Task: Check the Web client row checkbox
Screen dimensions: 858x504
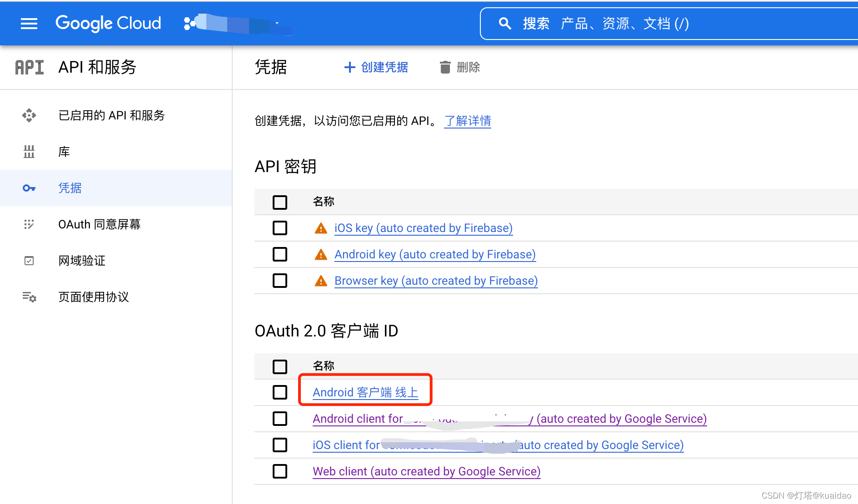Action: click(279, 471)
